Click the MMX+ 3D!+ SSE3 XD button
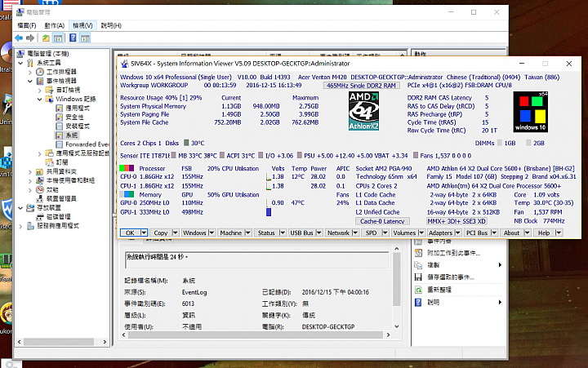 point(457,221)
